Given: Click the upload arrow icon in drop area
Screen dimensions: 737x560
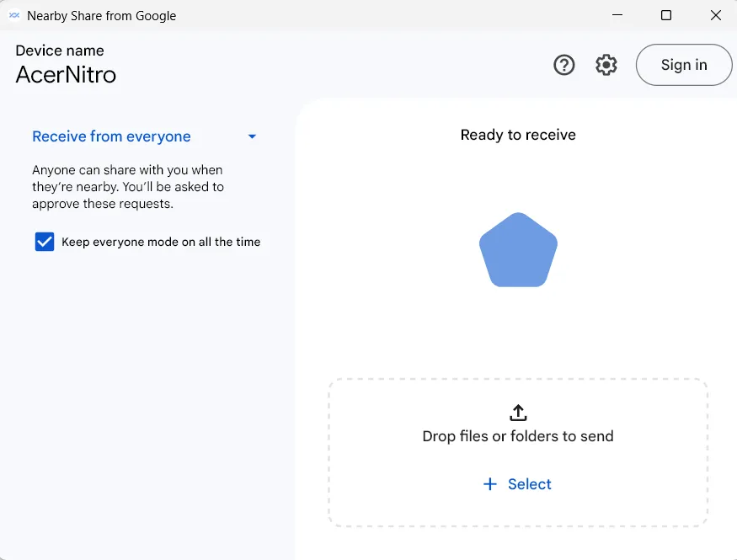Looking at the screenshot, I should (518, 413).
